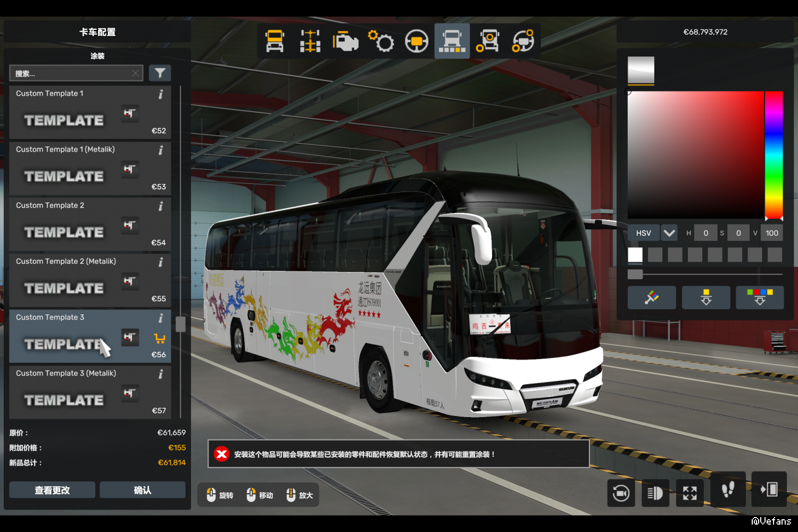Image resolution: width=798 pixels, height=532 pixels.
Task: Click the 查看更改 view changes button
Action: (x=52, y=490)
